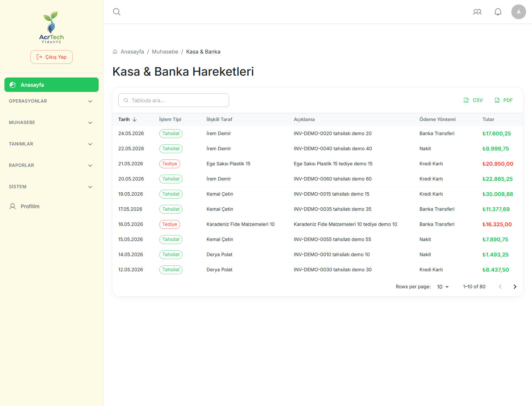Click the search magnifier icon in header
This screenshot has height=406, width=532.
point(117,12)
